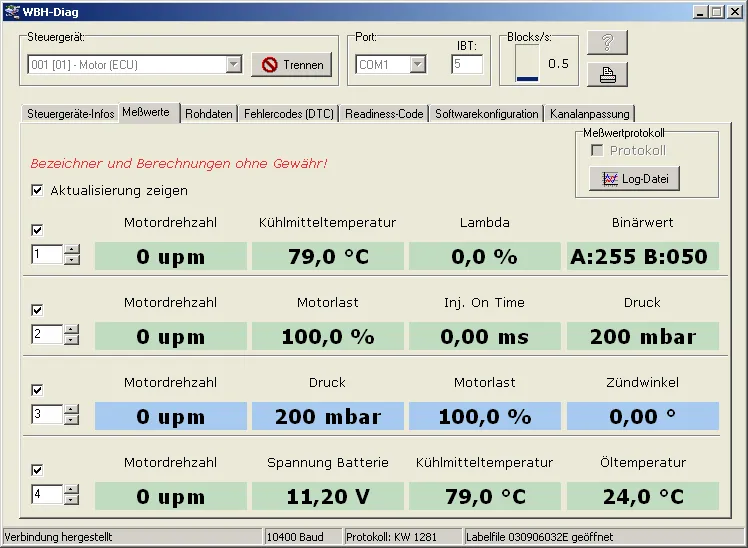Click the 200 mbar value in group 2
This screenshot has height=548, width=748.
(x=643, y=336)
